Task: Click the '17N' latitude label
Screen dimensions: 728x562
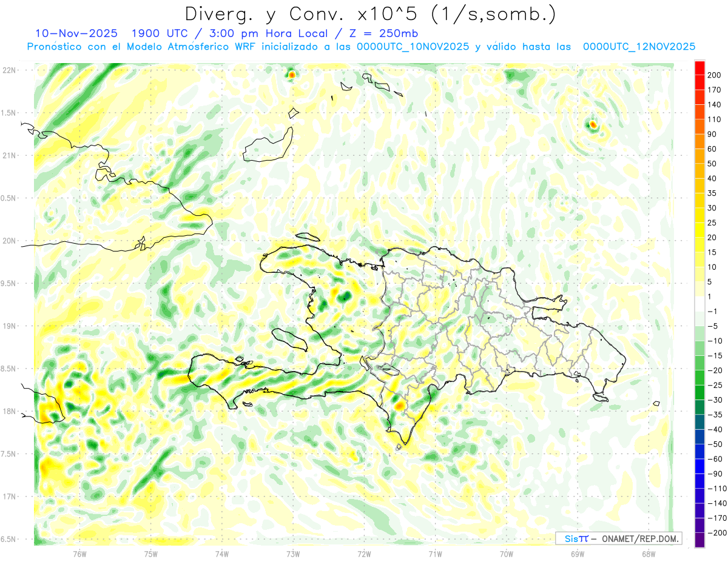Action: coord(9,497)
